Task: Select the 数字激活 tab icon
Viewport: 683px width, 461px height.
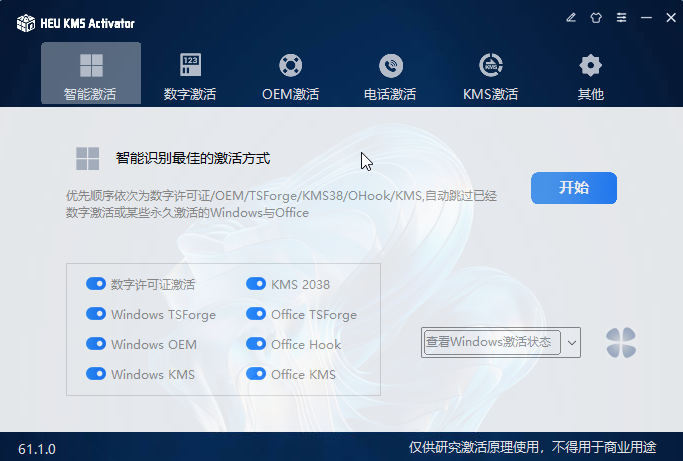Action: pyautogui.click(x=190, y=66)
